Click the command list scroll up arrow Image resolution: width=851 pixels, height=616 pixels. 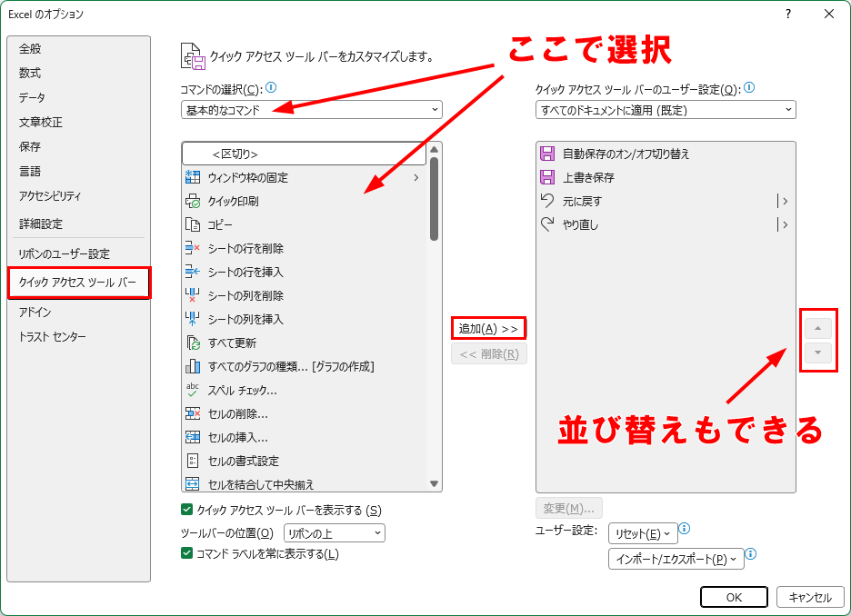(x=434, y=149)
